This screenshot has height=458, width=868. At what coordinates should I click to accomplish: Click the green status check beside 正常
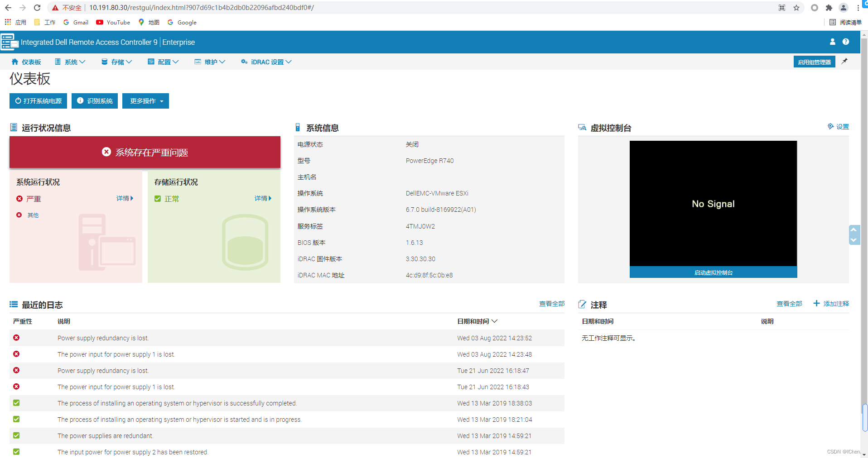157,198
